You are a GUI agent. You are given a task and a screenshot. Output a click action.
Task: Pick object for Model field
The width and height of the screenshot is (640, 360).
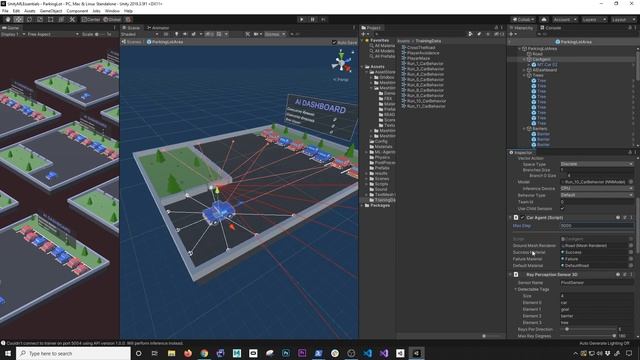tap(631, 182)
